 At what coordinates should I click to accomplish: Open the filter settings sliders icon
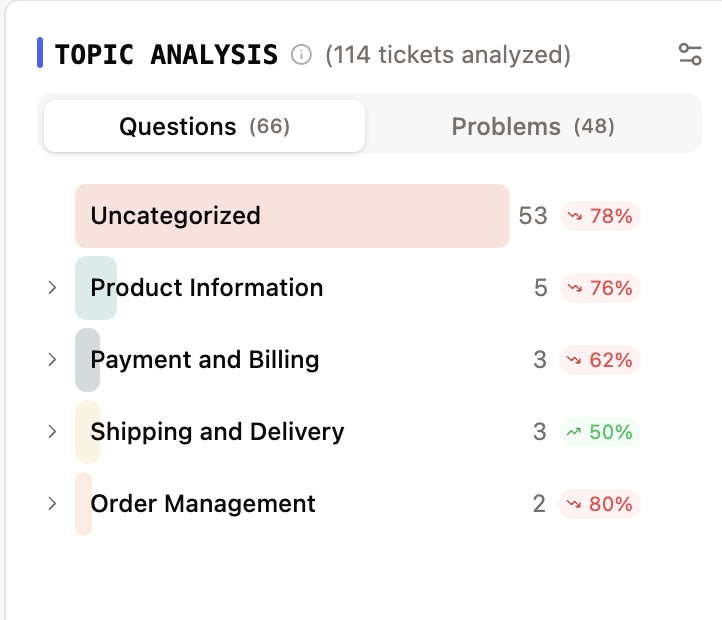pos(690,55)
